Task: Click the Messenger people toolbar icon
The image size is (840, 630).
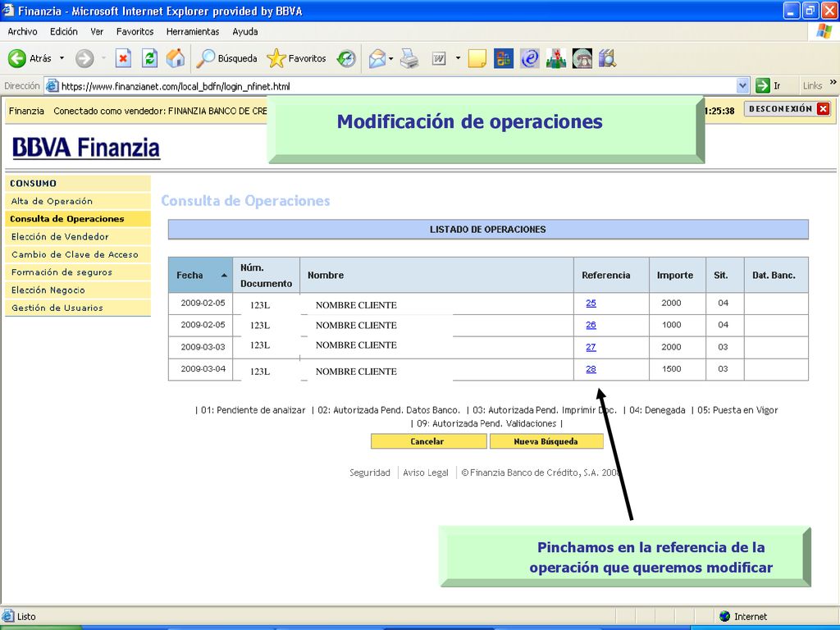Action: point(556,58)
